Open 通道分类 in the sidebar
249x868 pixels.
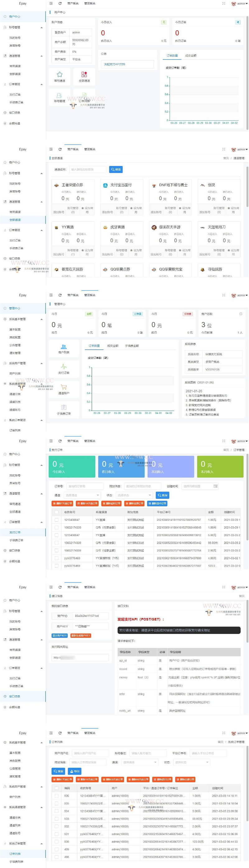15,394
